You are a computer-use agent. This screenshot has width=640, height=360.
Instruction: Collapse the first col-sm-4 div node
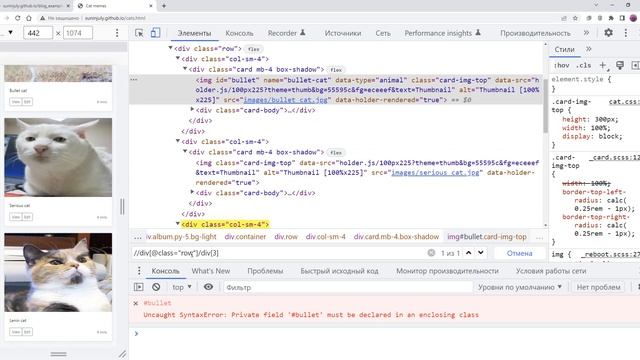(x=178, y=58)
